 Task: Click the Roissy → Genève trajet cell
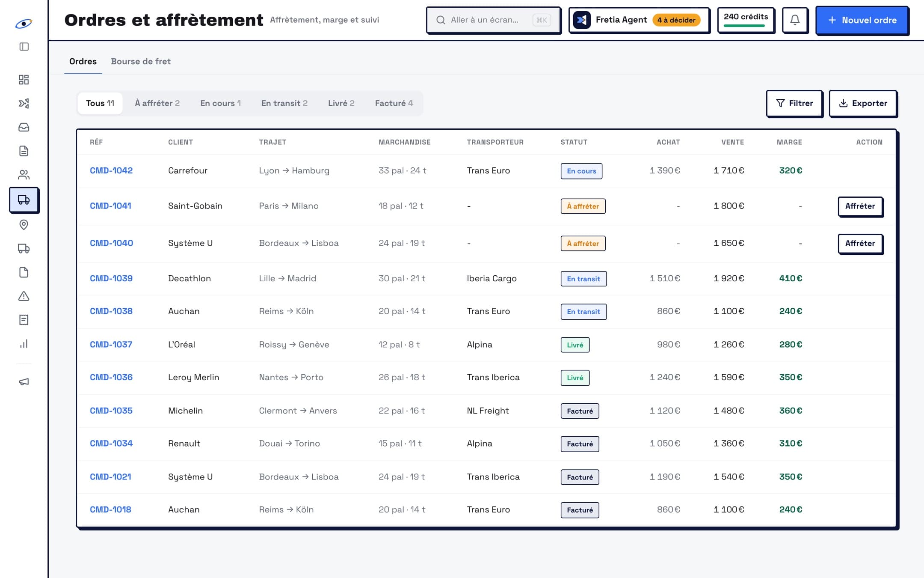click(x=294, y=345)
